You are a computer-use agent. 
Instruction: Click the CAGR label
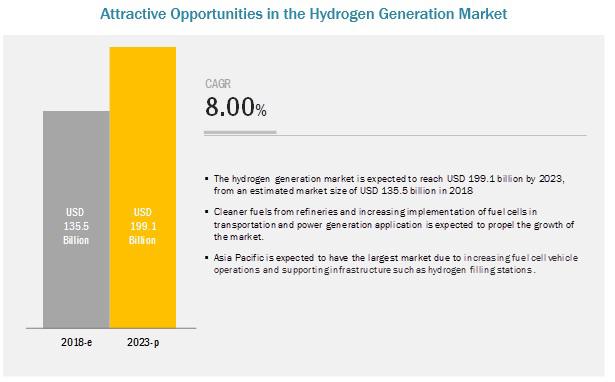click(x=218, y=84)
